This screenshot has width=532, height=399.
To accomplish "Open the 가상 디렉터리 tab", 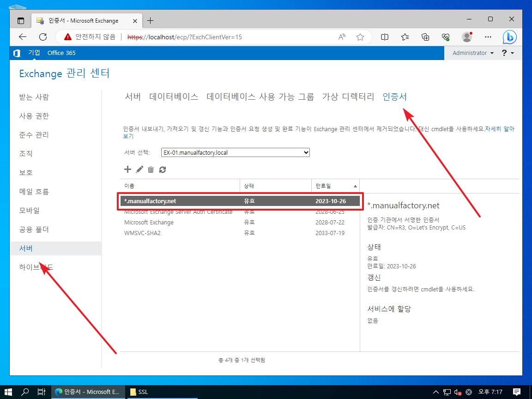I will (348, 97).
